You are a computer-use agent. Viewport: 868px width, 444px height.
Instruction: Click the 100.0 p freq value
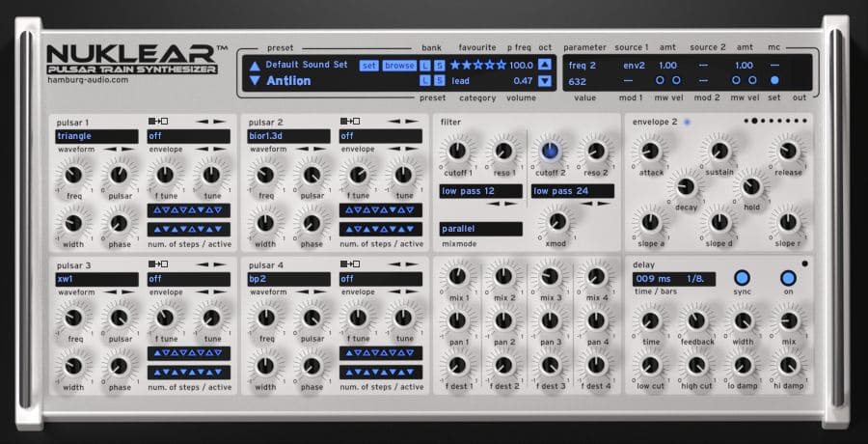coord(521,65)
